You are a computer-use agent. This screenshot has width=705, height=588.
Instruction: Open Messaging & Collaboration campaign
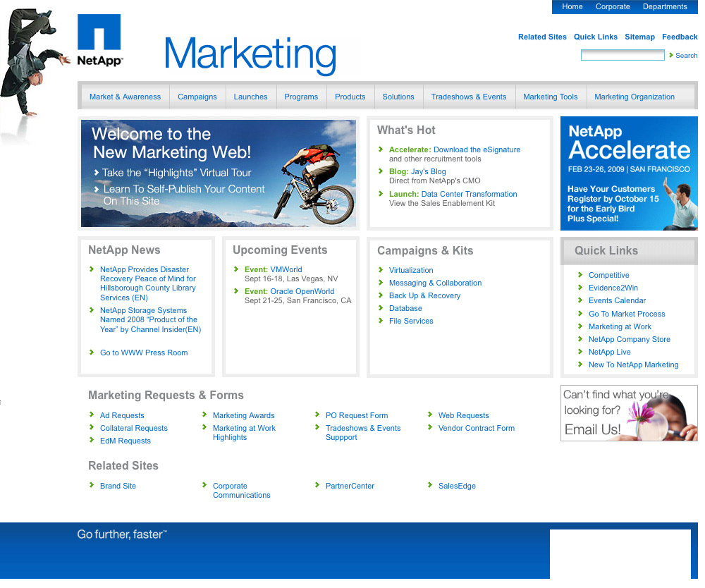point(435,283)
